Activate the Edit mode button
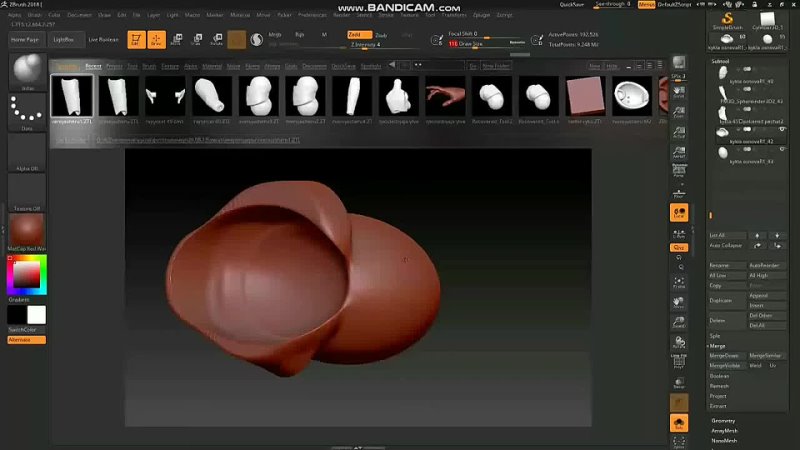 coord(136,39)
